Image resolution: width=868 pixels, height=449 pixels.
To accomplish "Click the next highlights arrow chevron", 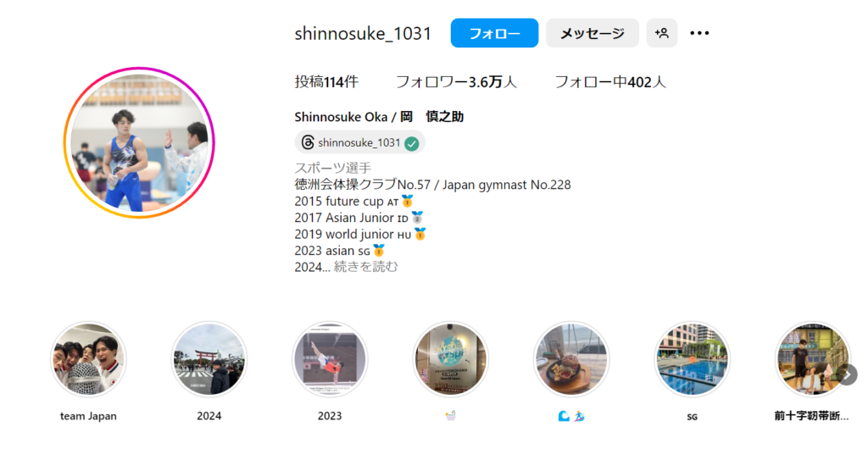I will coord(847,375).
